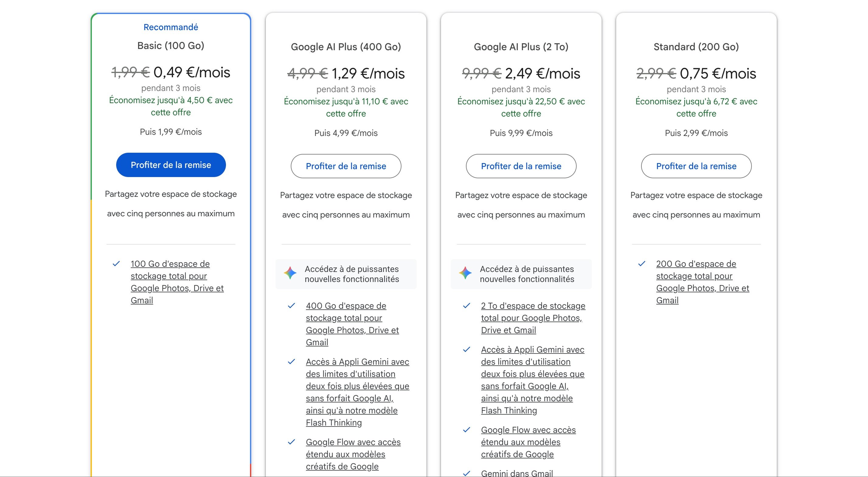
Task: Click checkmark beside Gemini access in 400 Go plan
Action: click(291, 361)
